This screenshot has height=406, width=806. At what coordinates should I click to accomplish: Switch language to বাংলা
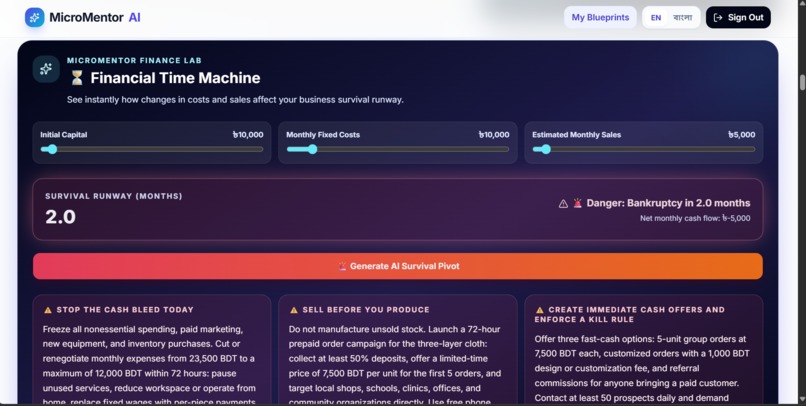[683, 17]
